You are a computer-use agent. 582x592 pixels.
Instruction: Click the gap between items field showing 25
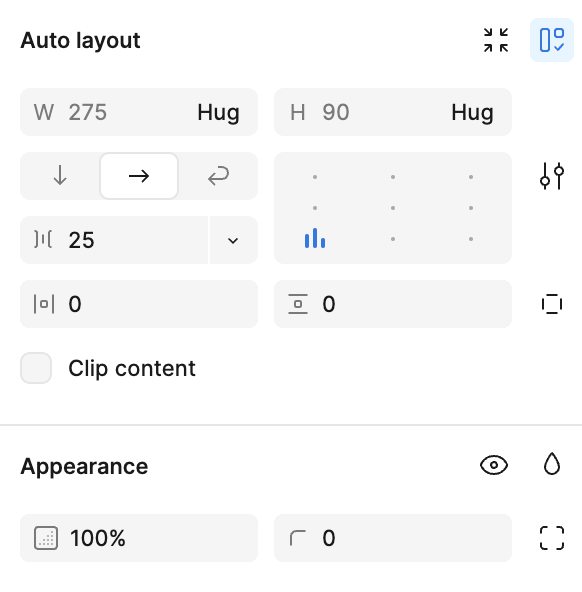[x=114, y=240]
